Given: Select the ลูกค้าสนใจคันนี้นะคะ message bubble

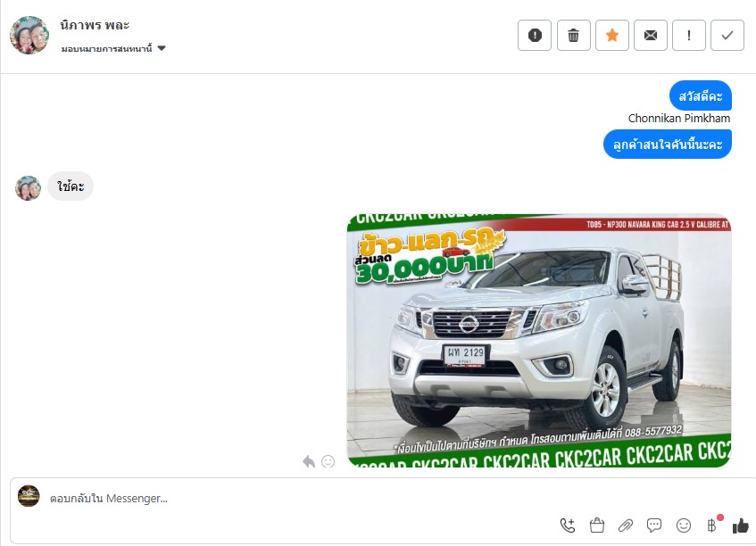Looking at the screenshot, I should pyautogui.click(x=668, y=145).
